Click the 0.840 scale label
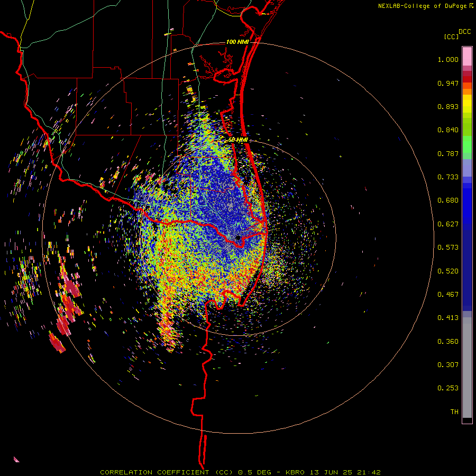The height and width of the screenshot is (476, 476). [x=448, y=130]
